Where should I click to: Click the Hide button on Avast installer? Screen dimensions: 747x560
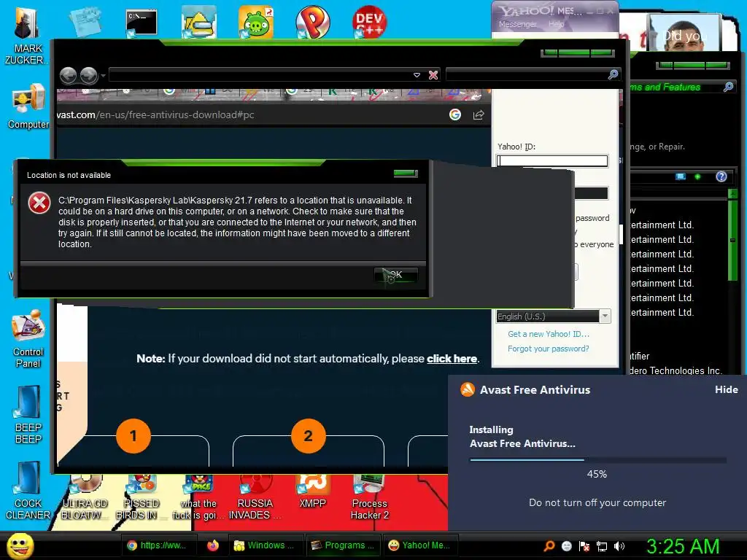coord(726,389)
